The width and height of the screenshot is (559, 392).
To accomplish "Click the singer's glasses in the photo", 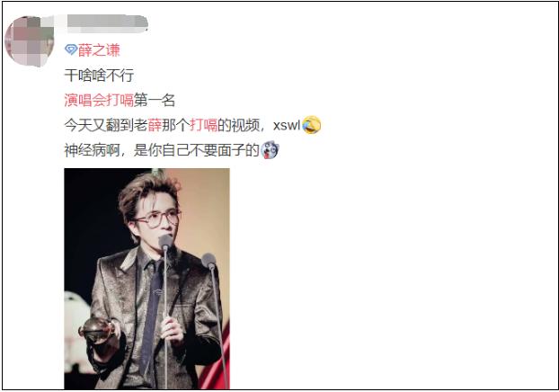I will click(x=158, y=218).
